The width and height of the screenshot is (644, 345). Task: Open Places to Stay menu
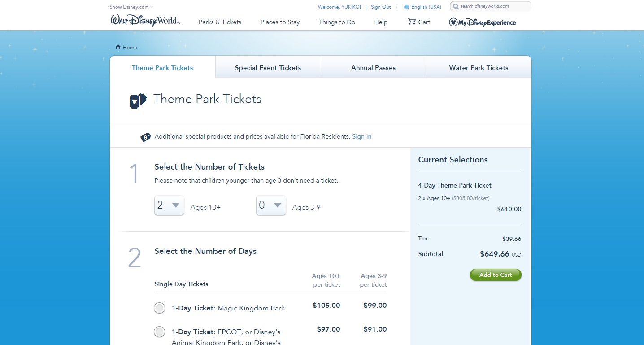280,22
